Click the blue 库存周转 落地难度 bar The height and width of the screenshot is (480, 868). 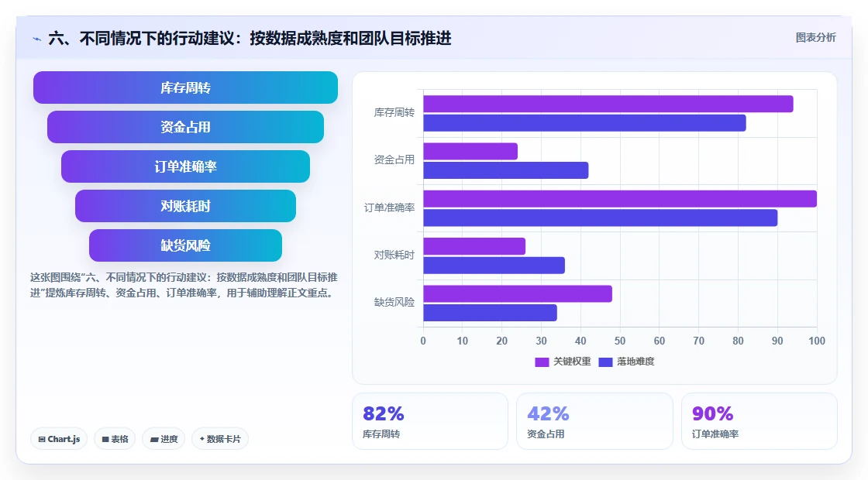(584, 123)
